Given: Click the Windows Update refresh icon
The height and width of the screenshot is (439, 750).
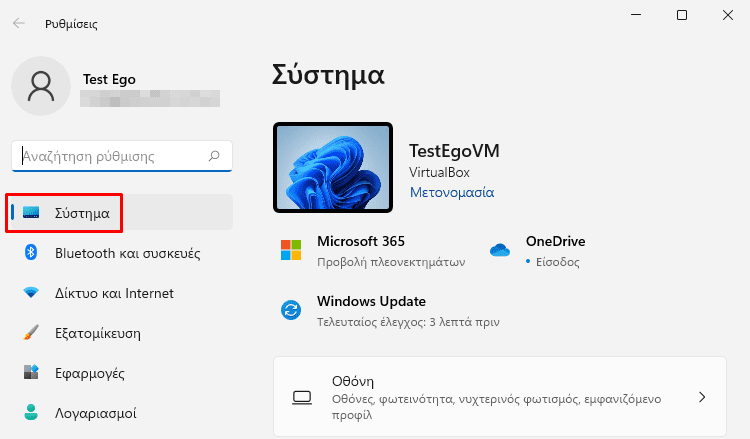Looking at the screenshot, I should 291,310.
